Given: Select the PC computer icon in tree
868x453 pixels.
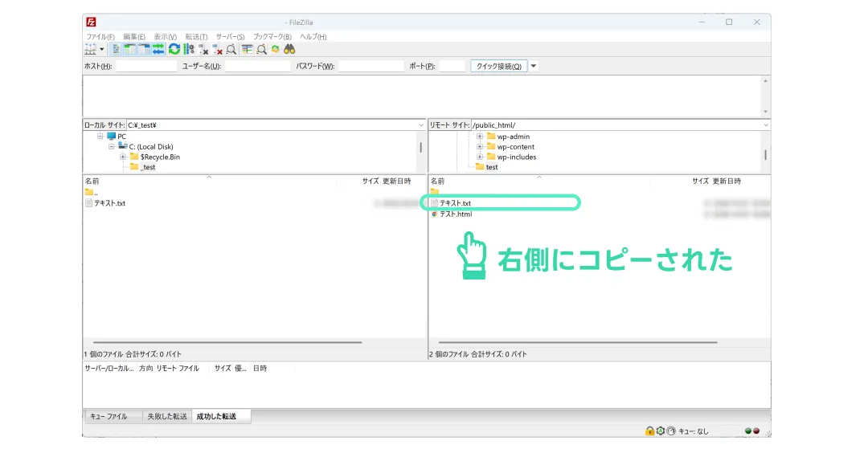Looking at the screenshot, I should point(111,136).
